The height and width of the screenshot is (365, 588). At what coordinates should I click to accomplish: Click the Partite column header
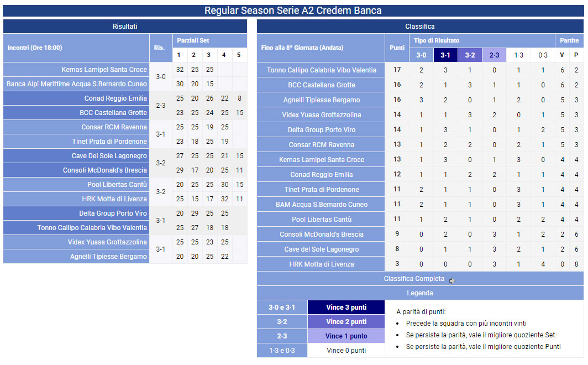tap(569, 40)
